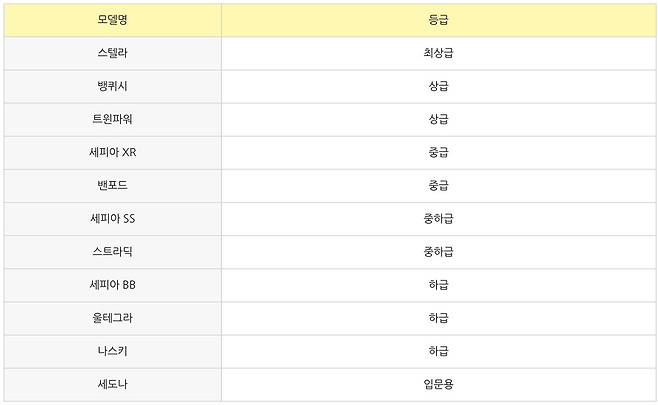Click the 세피아 XR model cell
658x405 pixels.
coord(112,152)
